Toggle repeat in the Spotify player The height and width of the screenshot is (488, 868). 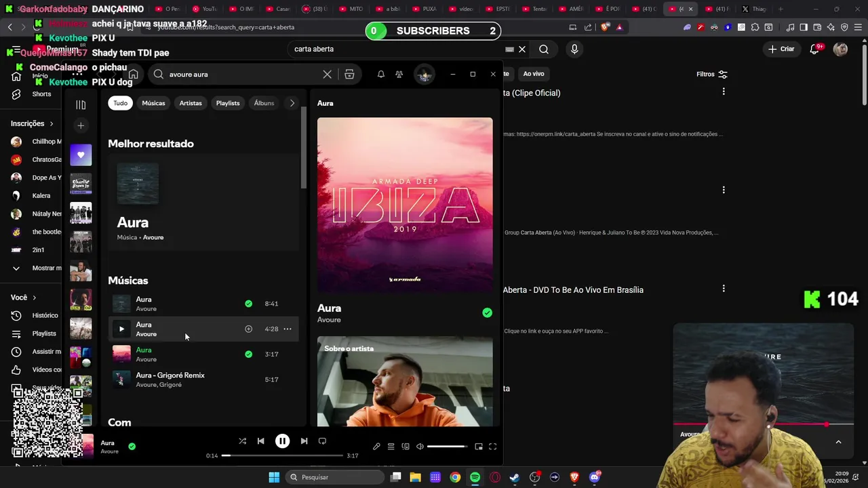[322, 441]
